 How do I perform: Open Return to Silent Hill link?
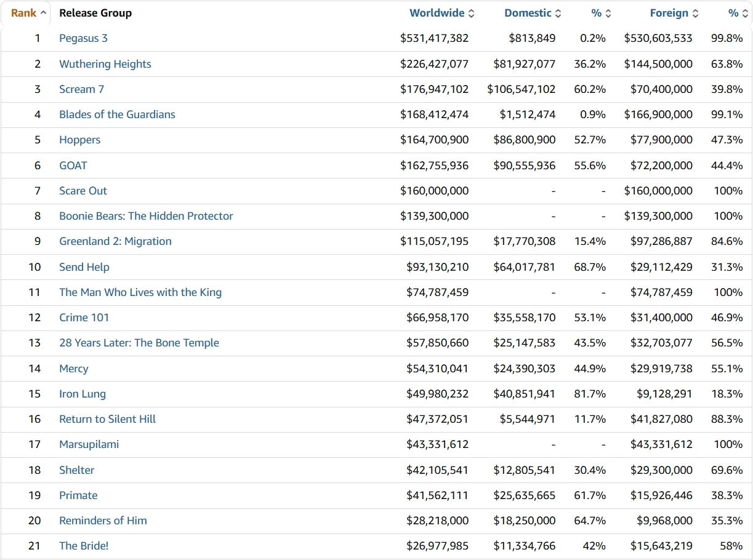(x=107, y=419)
